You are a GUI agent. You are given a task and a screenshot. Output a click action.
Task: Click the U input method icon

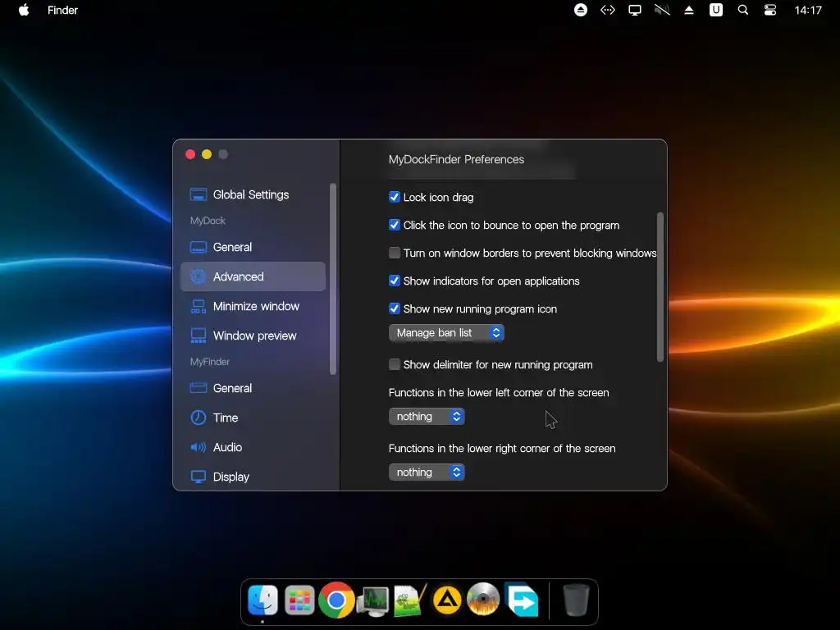tap(716, 10)
